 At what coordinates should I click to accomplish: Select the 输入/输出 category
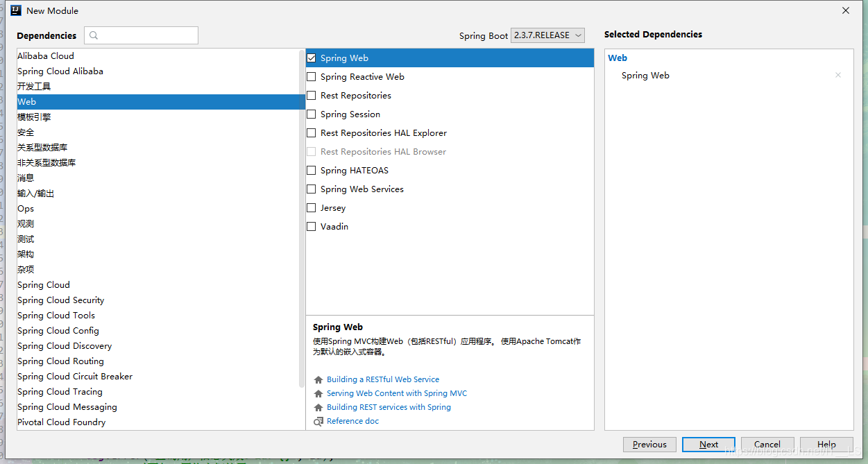158,194
